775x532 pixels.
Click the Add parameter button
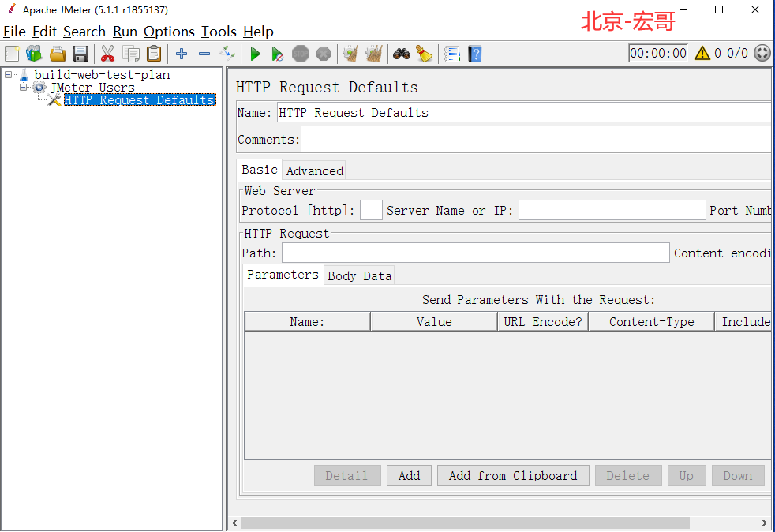tap(410, 476)
